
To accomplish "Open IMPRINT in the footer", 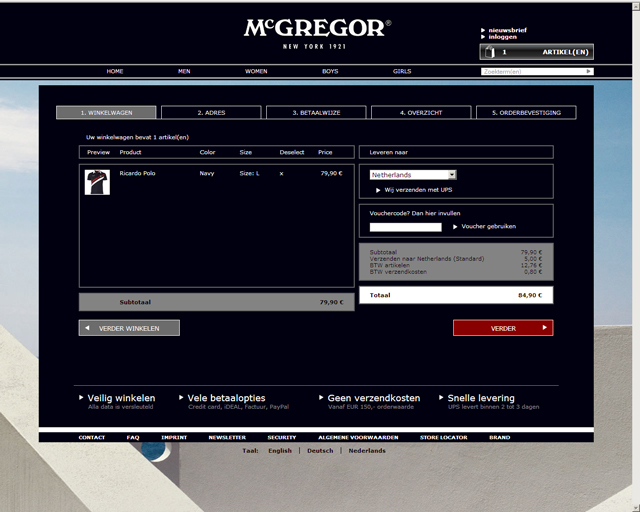I will (174, 437).
